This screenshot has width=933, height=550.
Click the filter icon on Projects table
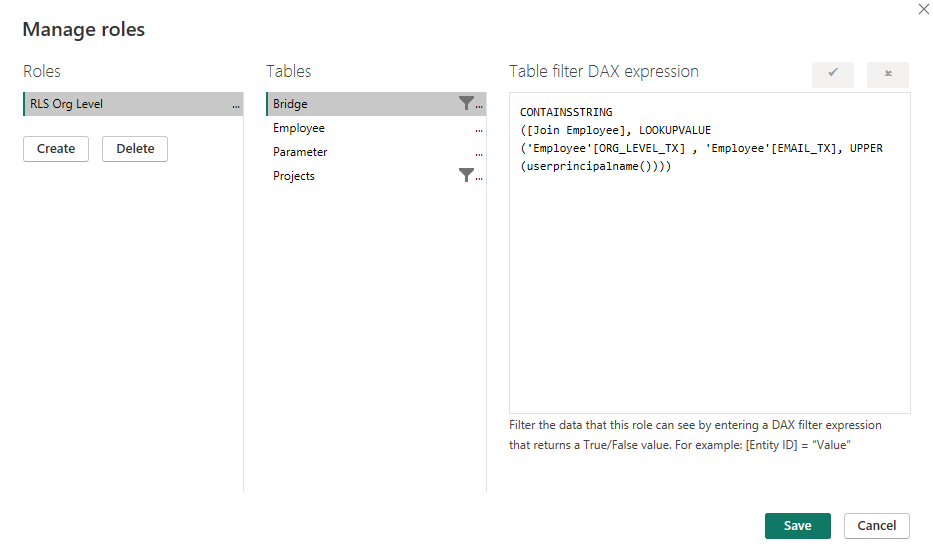(x=466, y=175)
